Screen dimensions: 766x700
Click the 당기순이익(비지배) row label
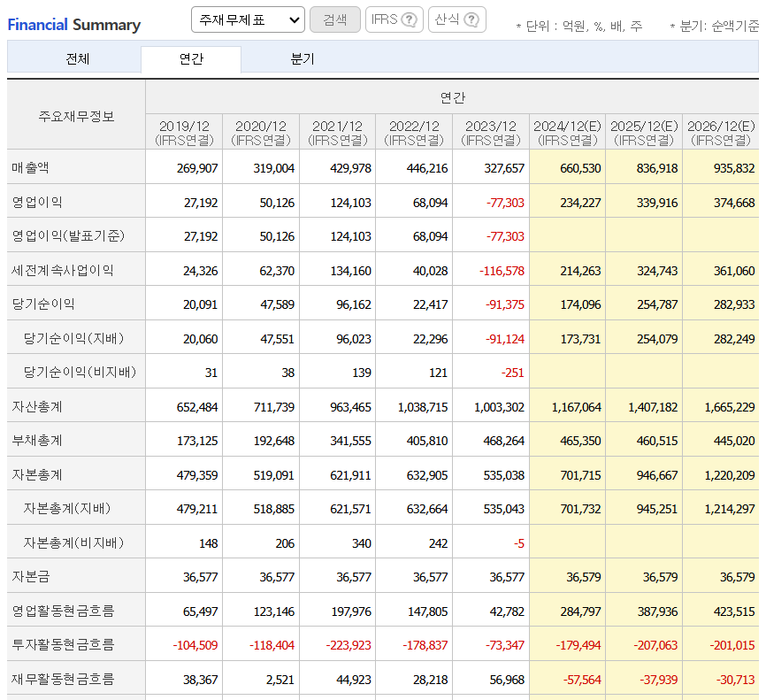[80, 373]
